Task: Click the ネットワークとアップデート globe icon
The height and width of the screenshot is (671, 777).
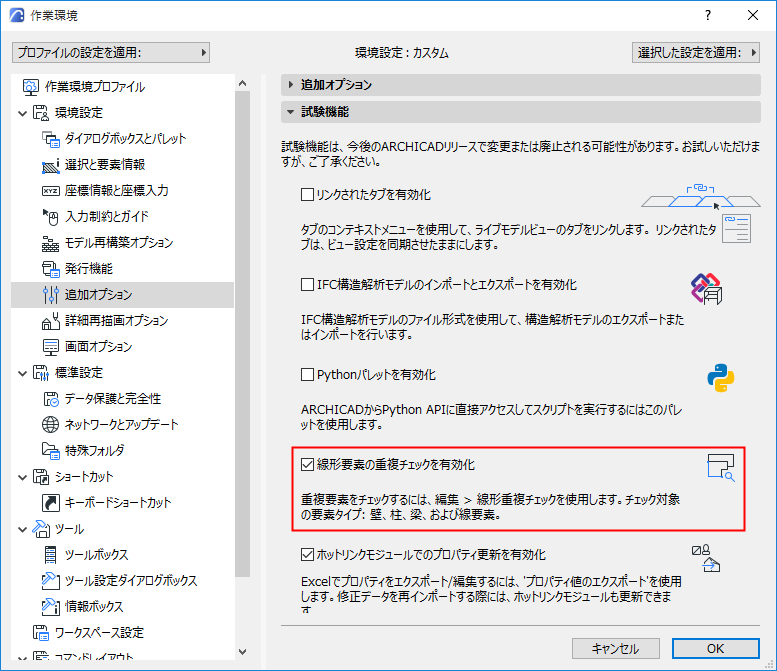Action: click(x=51, y=425)
